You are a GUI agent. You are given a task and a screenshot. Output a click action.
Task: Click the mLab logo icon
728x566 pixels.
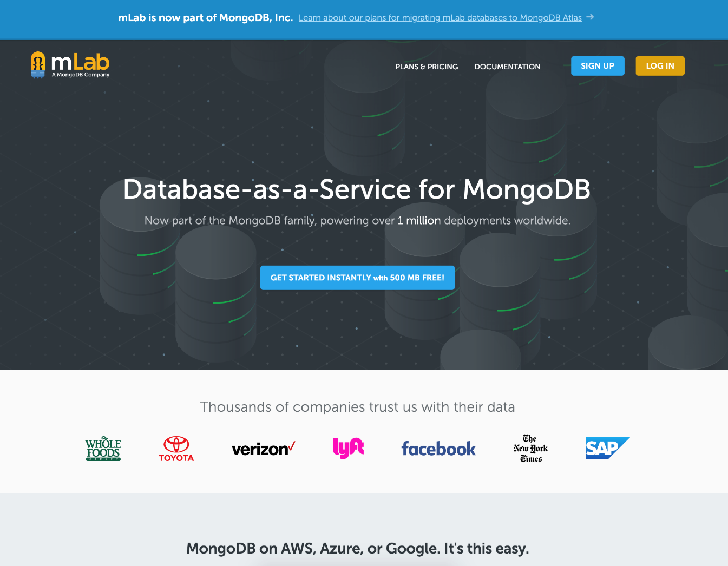[x=38, y=65]
